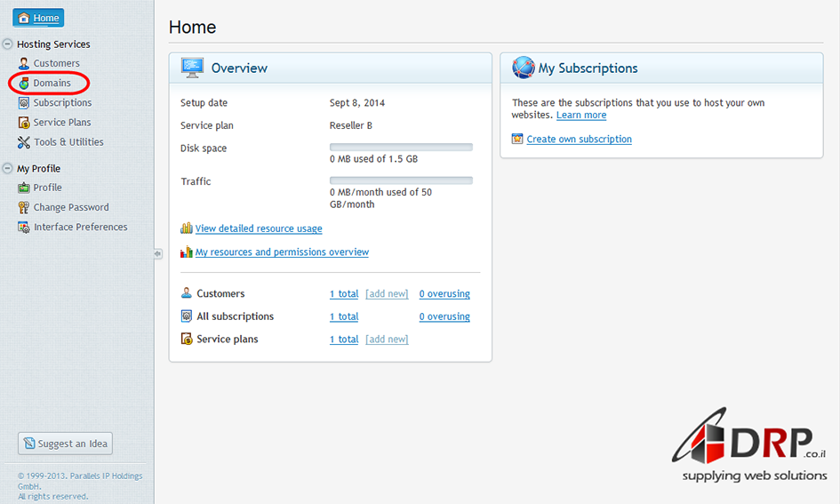Open Service Plans from navigation menu
Viewport: 840px width, 504px height.
pyautogui.click(x=62, y=122)
